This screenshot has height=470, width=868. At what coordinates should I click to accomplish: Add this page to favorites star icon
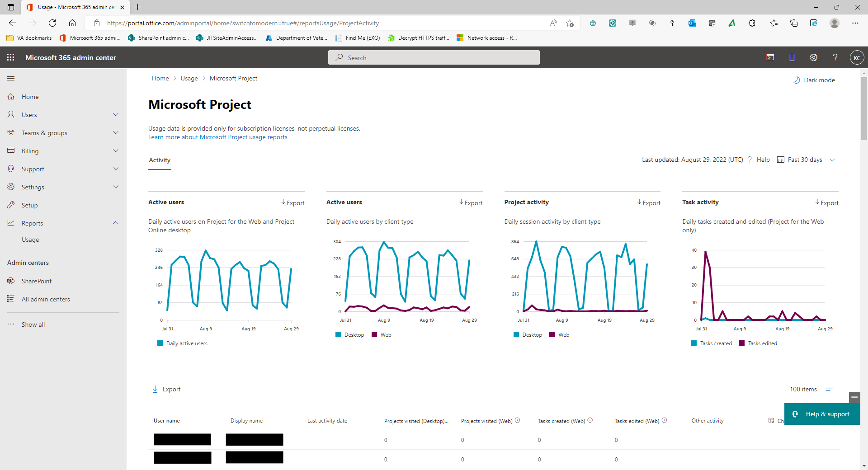570,23
